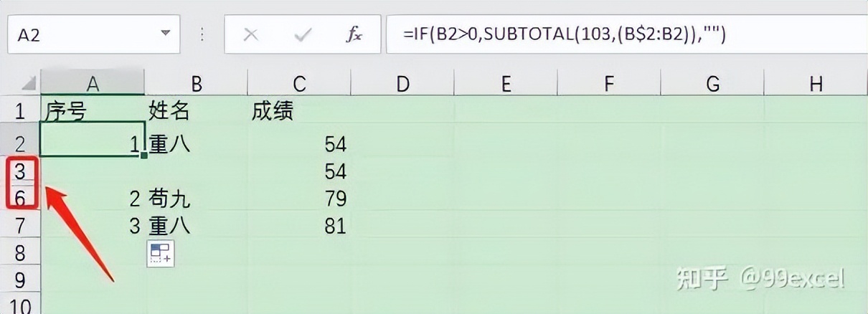The width and height of the screenshot is (868, 314).
Task: Click the 序号 header cell
Action: tap(93, 110)
